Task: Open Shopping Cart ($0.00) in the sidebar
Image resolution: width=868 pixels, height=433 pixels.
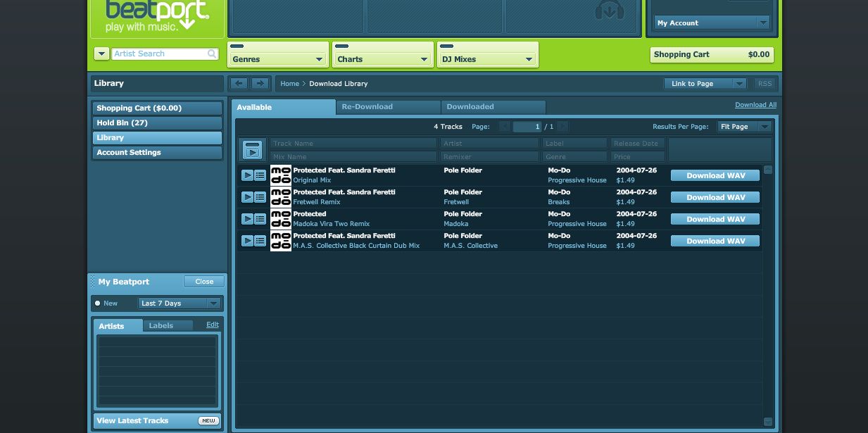Action: pos(157,108)
